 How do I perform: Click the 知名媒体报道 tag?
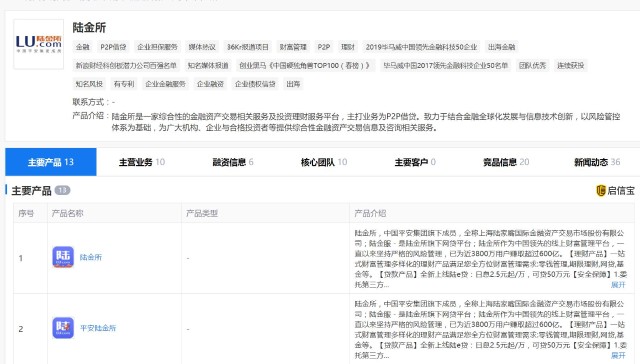coord(208,65)
